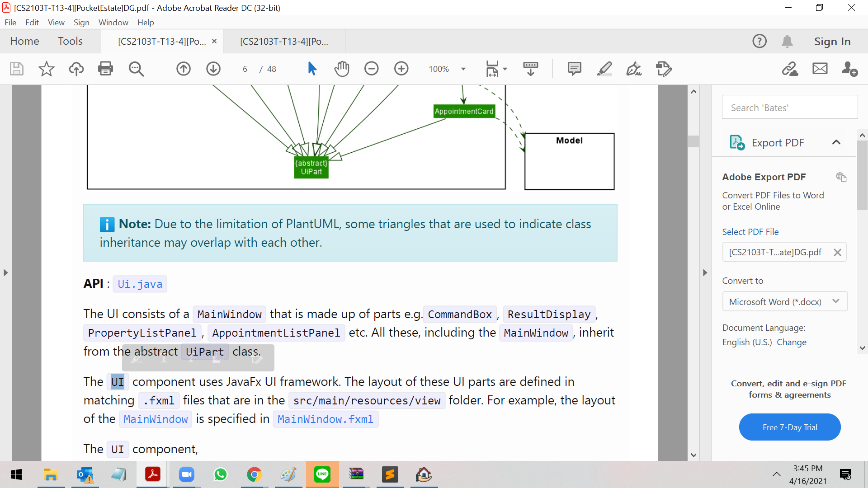The image size is (868, 488).
Task: Click the Zoom out minus icon
Action: 371,69
